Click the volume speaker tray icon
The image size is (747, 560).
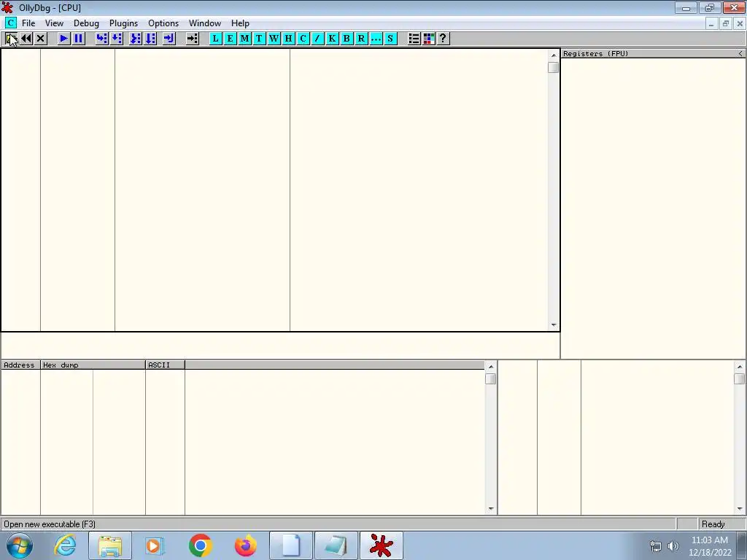pyautogui.click(x=673, y=546)
